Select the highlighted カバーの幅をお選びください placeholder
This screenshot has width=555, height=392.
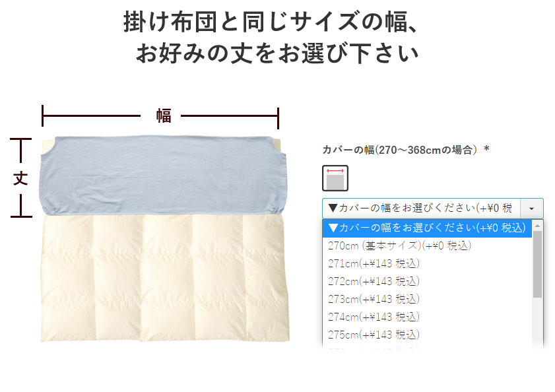click(427, 228)
